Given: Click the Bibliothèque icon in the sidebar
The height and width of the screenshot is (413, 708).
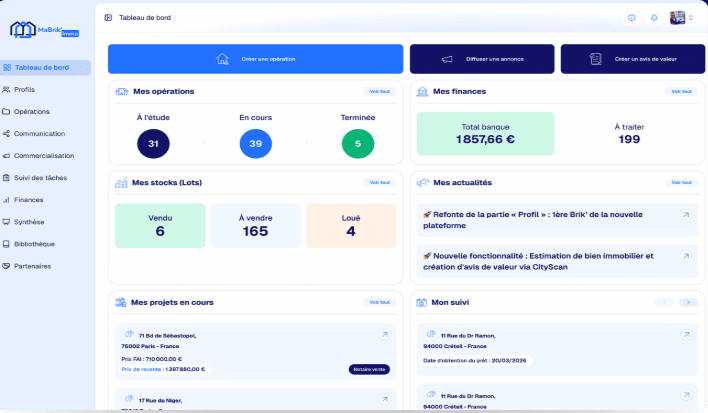Looking at the screenshot, I should click(7, 243).
